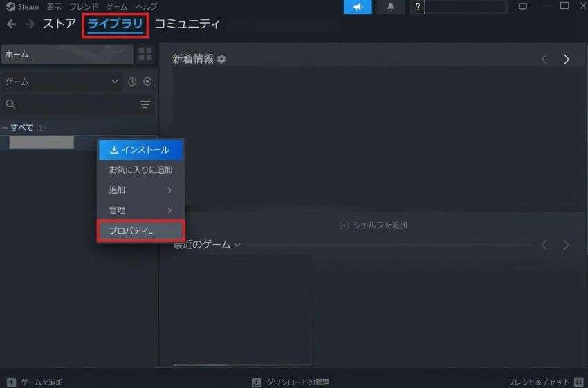Toggle recent activity clock sort icon
Screen dimensions: 588x388
pos(132,82)
